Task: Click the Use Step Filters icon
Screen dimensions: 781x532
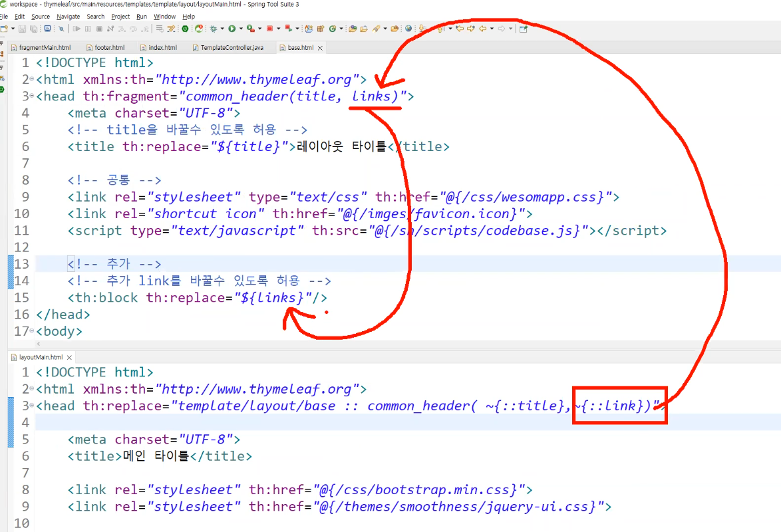Action: coord(171,29)
